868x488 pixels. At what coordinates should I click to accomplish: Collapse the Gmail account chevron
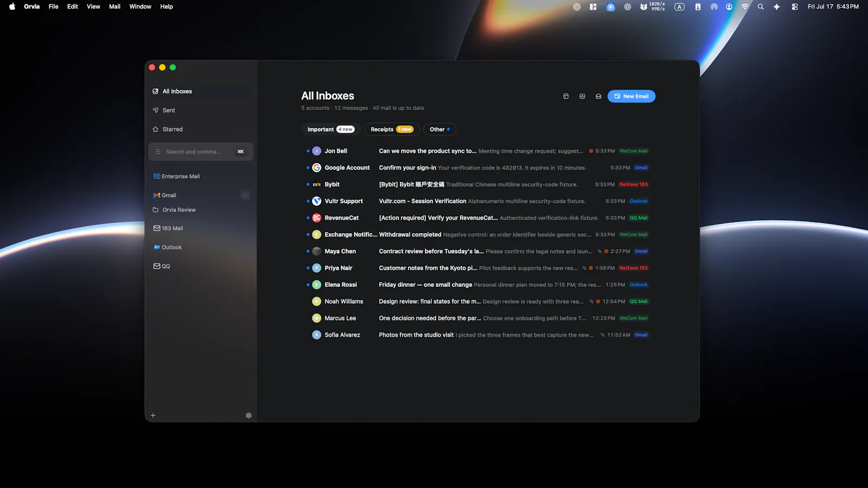coord(245,195)
